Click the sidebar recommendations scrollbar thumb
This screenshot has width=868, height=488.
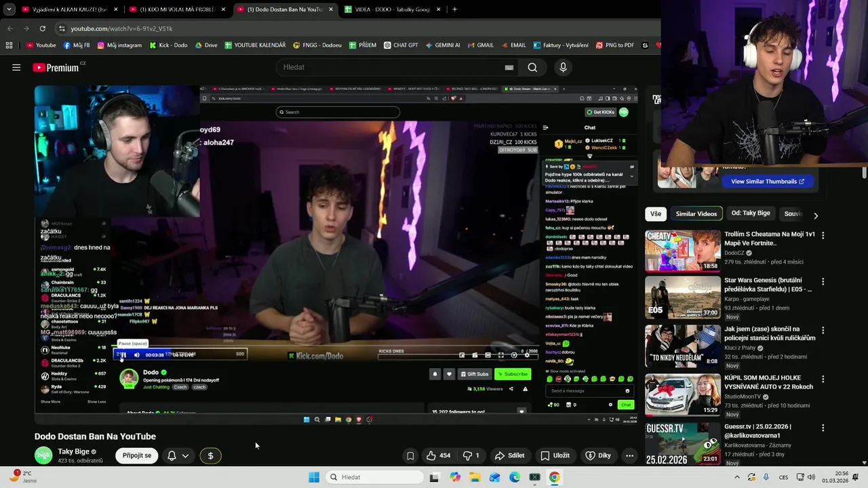(x=864, y=173)
